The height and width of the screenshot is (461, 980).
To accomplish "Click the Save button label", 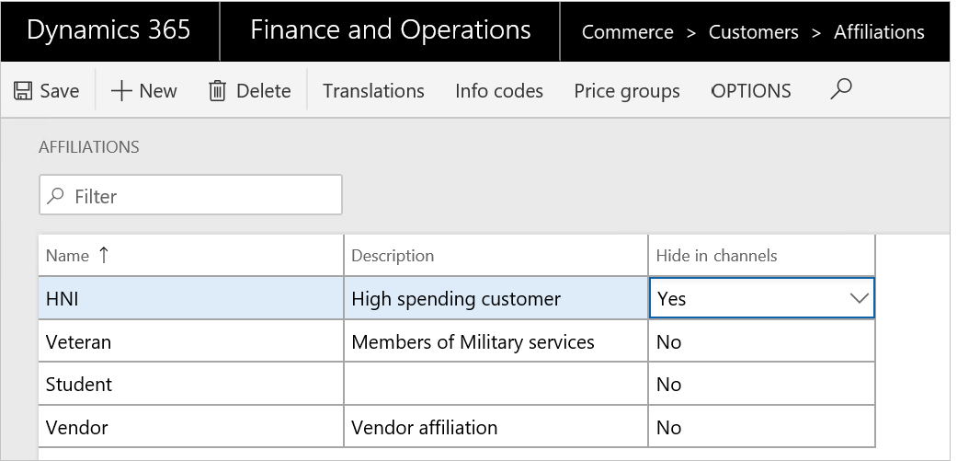I will click(60, 91).
